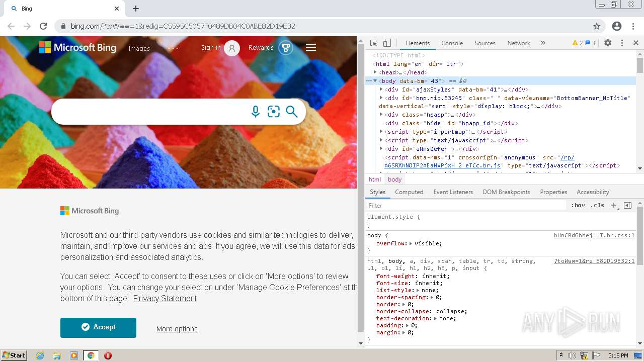Toggle the :hov element state button
The height and width of the screenshot is (362, 644).
coord(578,205)
